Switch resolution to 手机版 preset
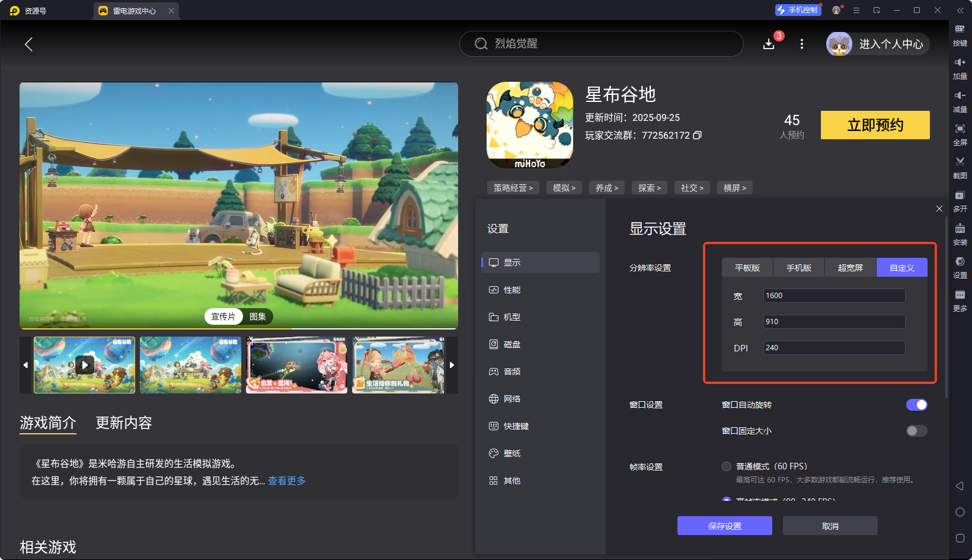The width and height of the screenshot is (972, 560). click(x=798, y=267)
